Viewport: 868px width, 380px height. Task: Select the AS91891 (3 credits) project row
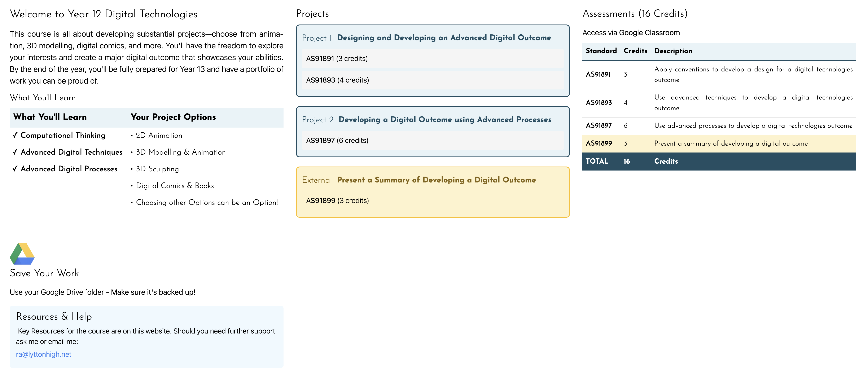(433, 59)
